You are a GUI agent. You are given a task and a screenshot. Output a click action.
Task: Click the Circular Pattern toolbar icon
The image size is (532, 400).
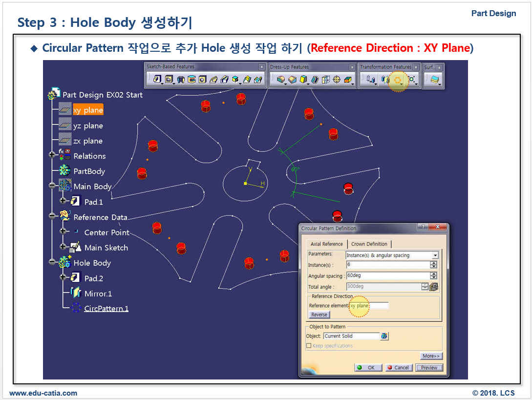(398, 79)
